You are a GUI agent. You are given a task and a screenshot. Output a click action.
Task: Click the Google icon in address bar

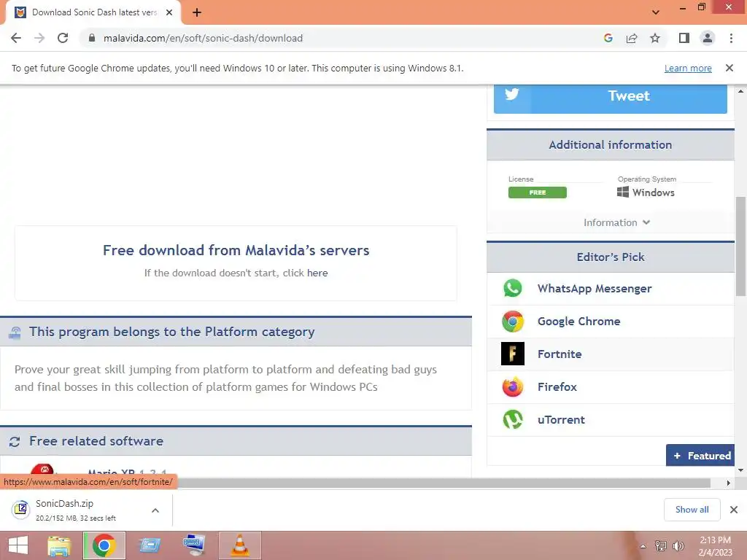coord(608,38)
